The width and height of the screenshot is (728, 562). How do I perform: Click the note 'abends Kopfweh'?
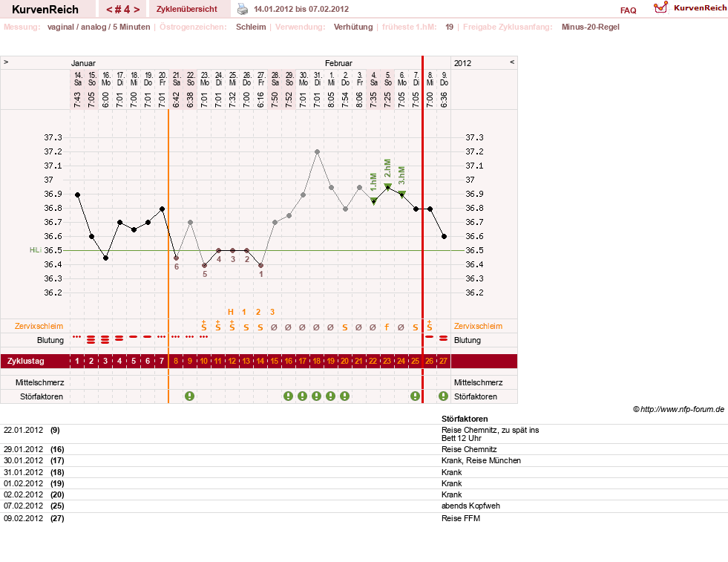(470, 506)
